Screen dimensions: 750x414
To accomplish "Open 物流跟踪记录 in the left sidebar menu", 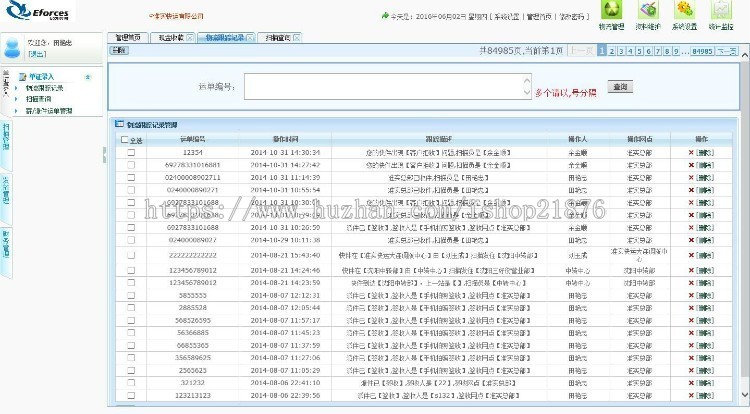I will tap(44, 88).
